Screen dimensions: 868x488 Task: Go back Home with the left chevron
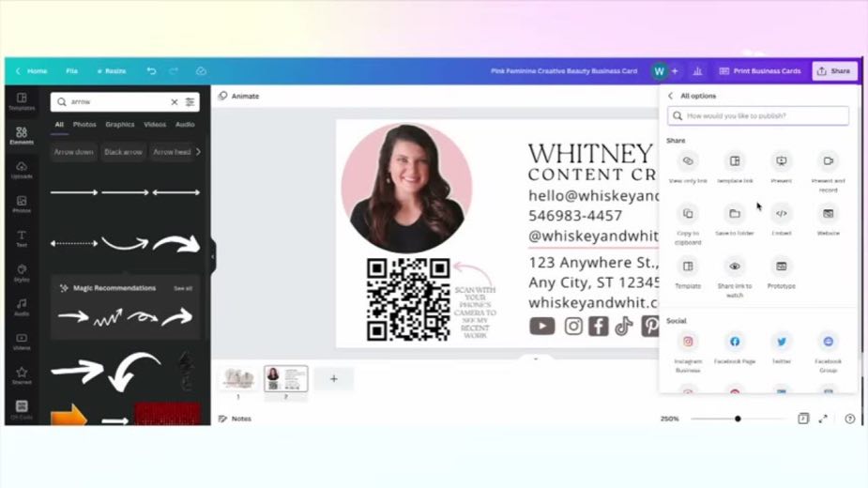18,71
